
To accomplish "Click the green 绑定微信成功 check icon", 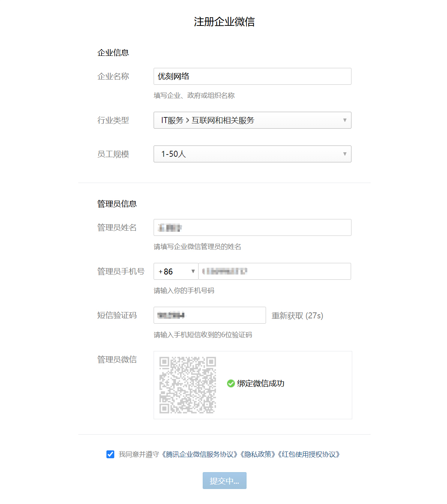I will click(x=231, y=383).
